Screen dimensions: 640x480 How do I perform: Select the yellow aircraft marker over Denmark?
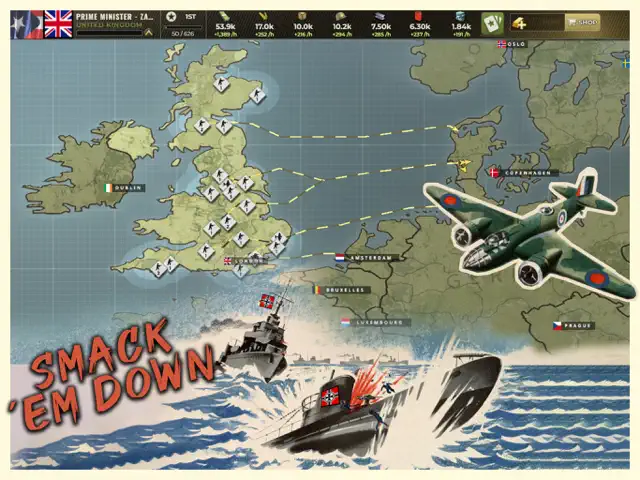click(463, 165)
